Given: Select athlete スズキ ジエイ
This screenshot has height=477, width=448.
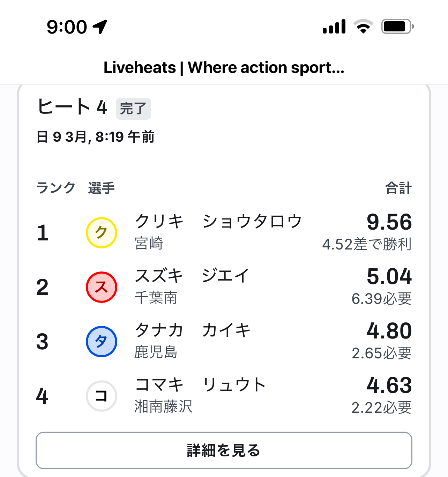Looking at the screenshot, I should (192, 276).
